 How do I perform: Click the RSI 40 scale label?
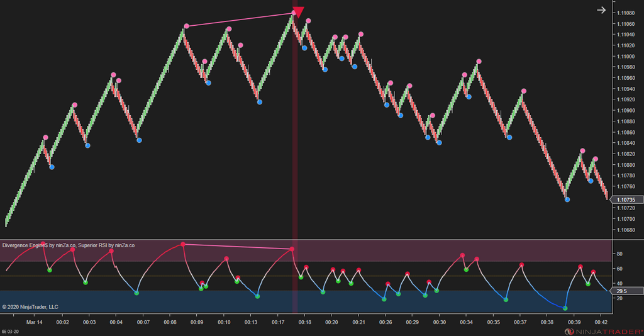click(619, 283)
